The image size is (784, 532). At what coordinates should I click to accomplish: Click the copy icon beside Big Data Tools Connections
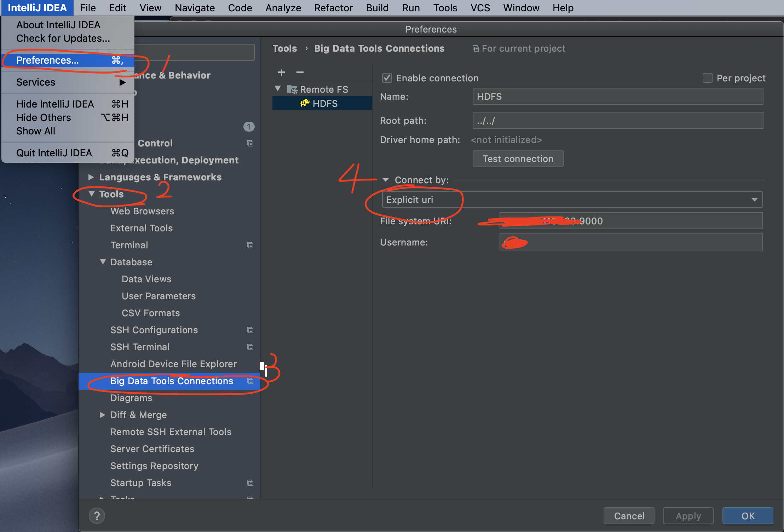[x=250, y=381]
